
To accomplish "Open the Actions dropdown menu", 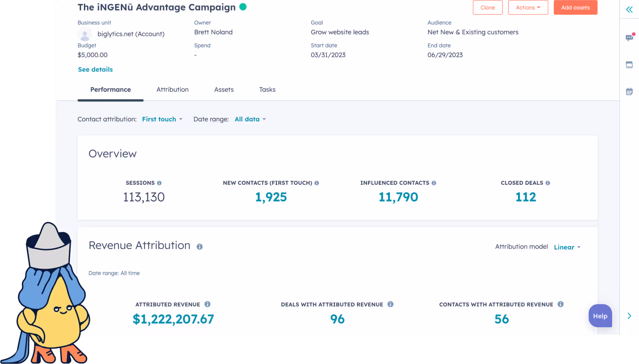I will [x=528, y=7].
